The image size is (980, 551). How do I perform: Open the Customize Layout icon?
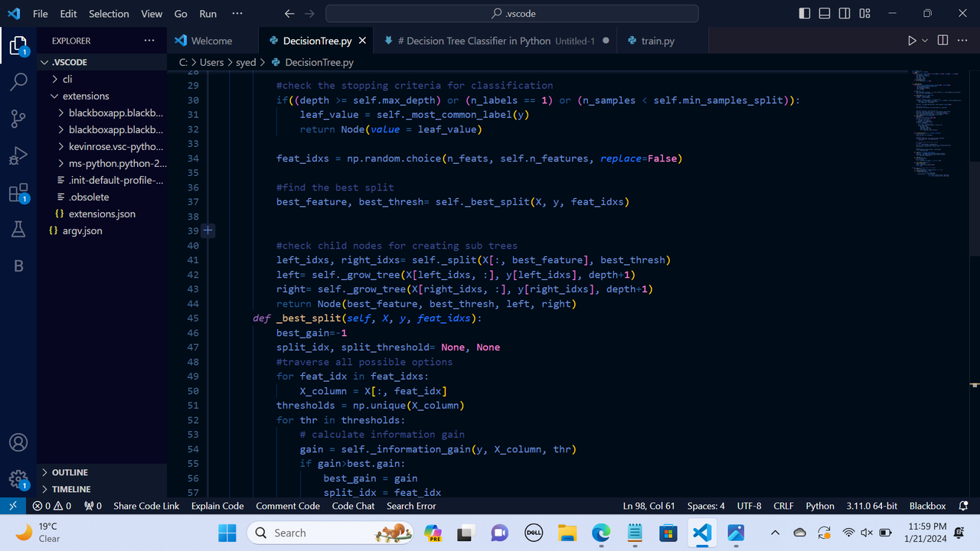(864, 14)
